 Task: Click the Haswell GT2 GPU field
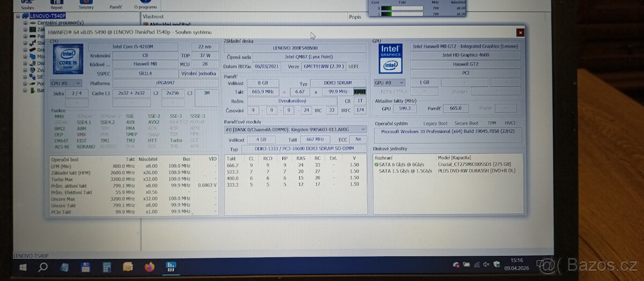tap(465, 63)
